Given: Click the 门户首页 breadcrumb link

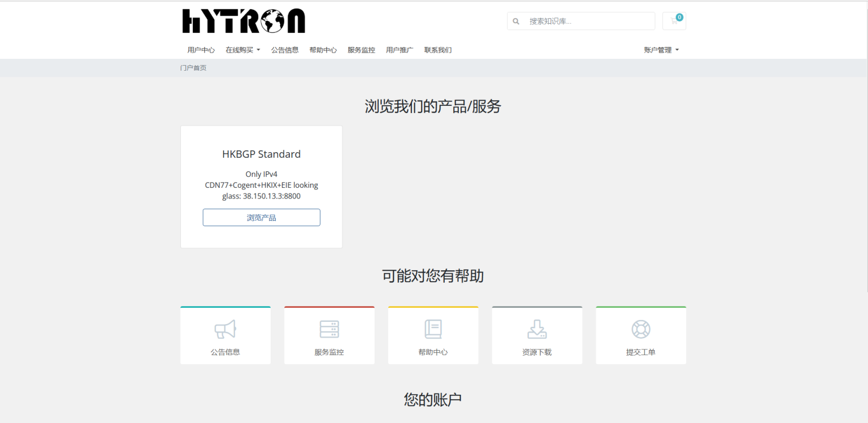Looking at the screenshot, I should 193,67.
